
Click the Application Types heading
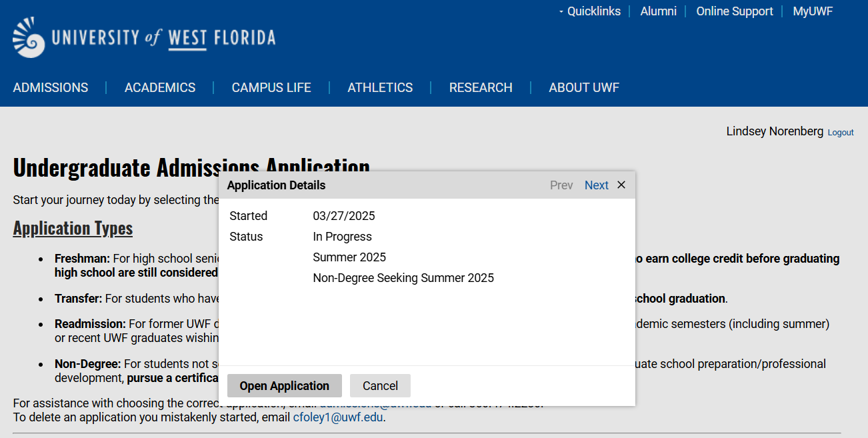73,229
